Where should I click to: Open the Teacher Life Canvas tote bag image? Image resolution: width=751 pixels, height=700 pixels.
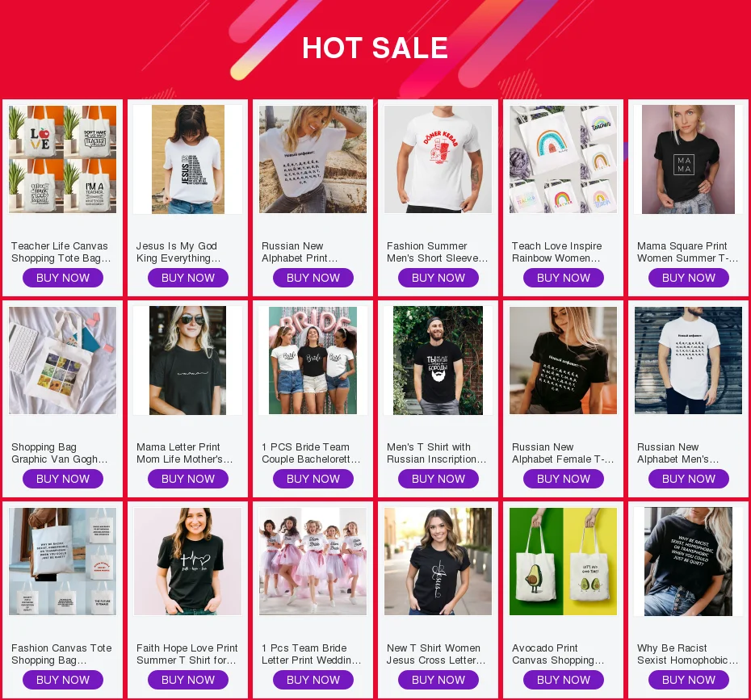63,159
